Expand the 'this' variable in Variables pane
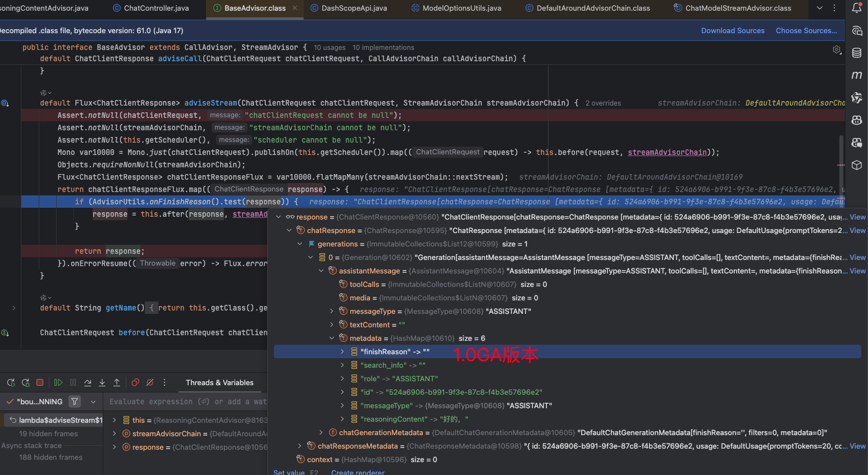This screenshot has height=475, width=868. [x=115, y=420]
